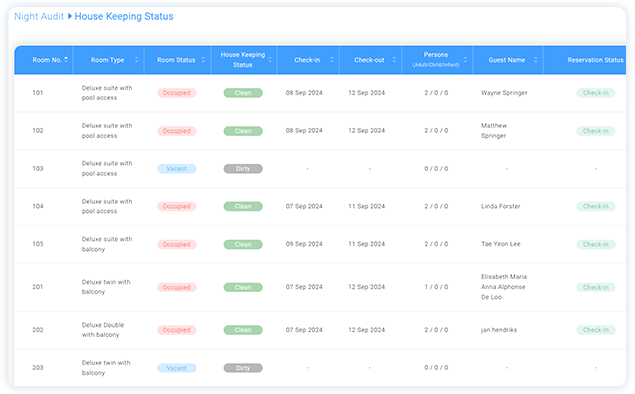Click guest name jan hendriks
635x394 pixels.
pyautogui.click(x=499, y=330)
